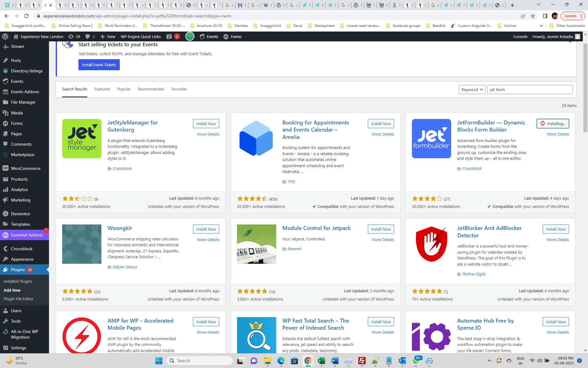Image resolution: width=588 pixels, height=368 pixels.
Task: Click the WordPress logo in admin bar
Action: point(5,36)
